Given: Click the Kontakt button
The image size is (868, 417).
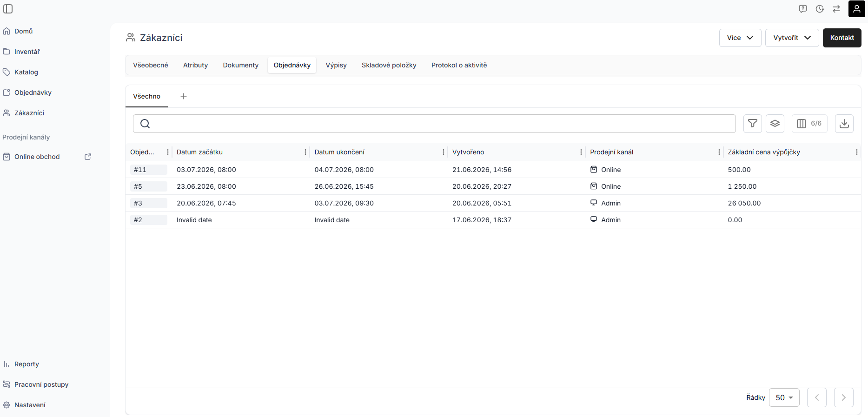Looking at the screenshot, I should [x=842, y=38].
